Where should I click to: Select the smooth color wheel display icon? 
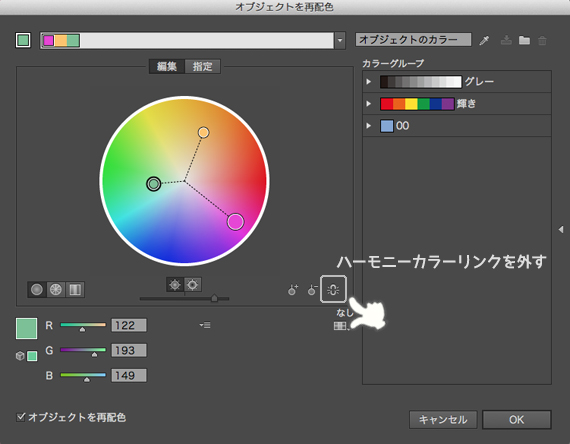pos(37,289)
